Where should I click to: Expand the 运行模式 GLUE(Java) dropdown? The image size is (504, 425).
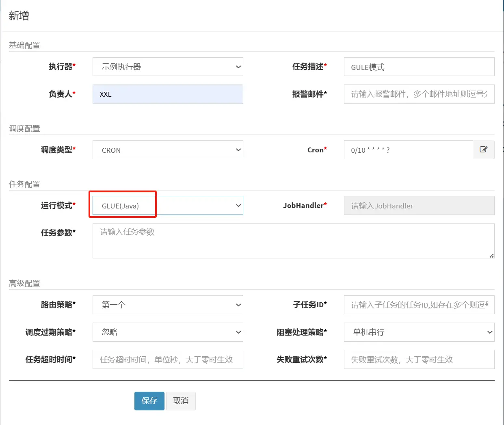pos(167,206)
